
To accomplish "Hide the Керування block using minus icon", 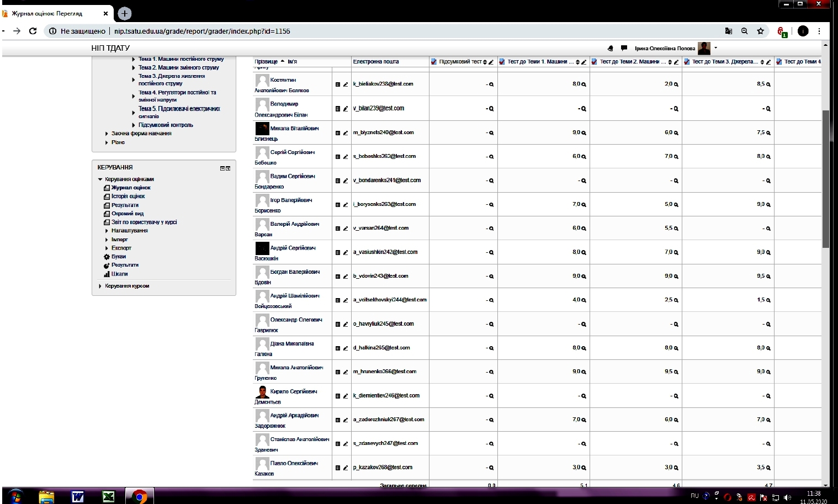I will [222, 168].
